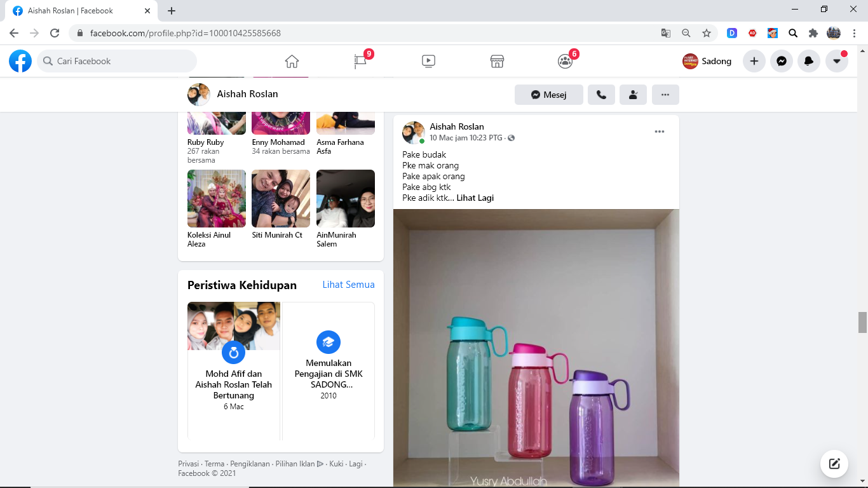Open Pages flag icon with 9 notifications
The height and width of the screenshot is (488, 868).
click(x=360, y=61)
